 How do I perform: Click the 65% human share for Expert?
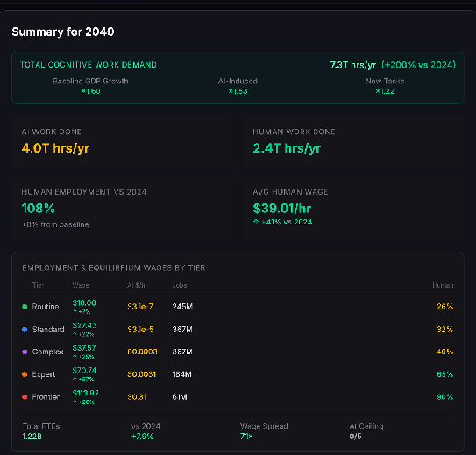tap(445, 374)
